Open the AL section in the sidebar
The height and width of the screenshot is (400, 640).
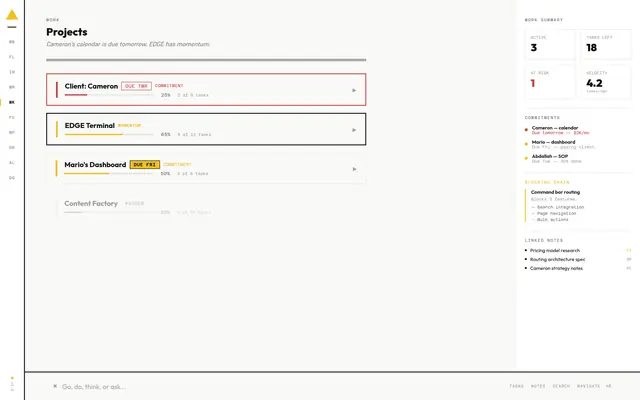(x=12, y=162)
